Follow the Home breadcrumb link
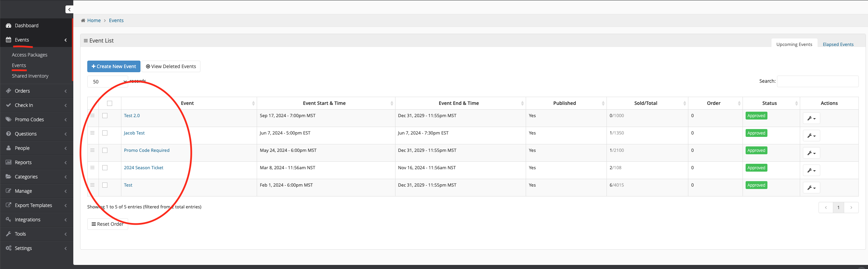Image resolution: width=868 pixels, height=269 pixels. [x=94, y=20]
